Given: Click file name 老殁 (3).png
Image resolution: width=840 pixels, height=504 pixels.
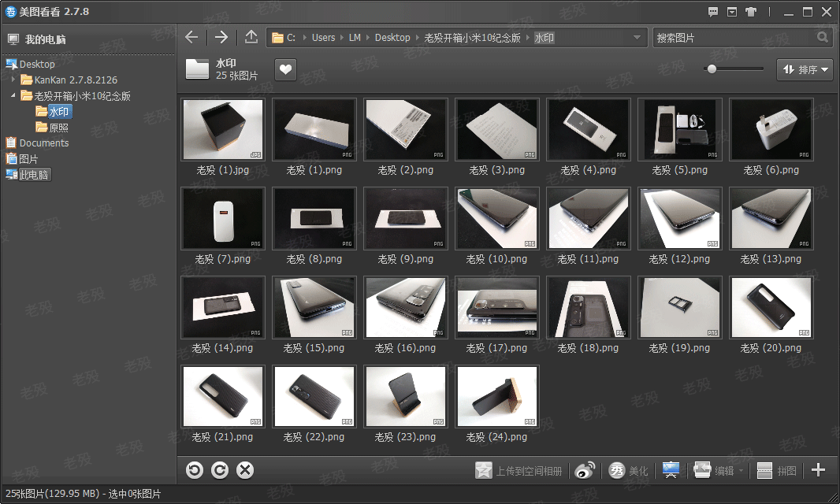Looking at the screenshot, I should pyautogui.click(x=496, y=170).
